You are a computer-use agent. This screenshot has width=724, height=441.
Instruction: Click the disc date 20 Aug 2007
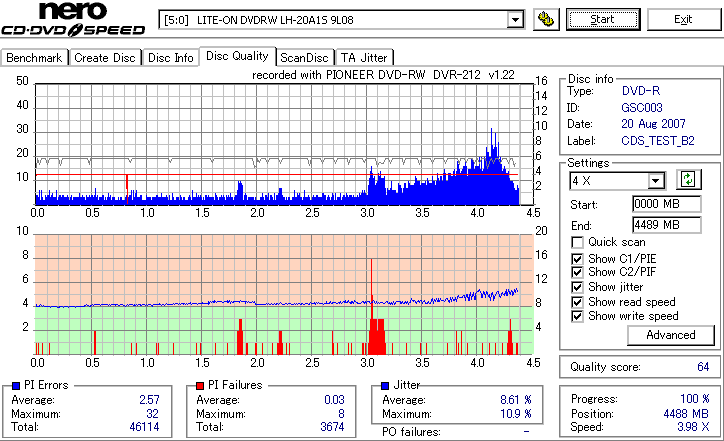653,124
